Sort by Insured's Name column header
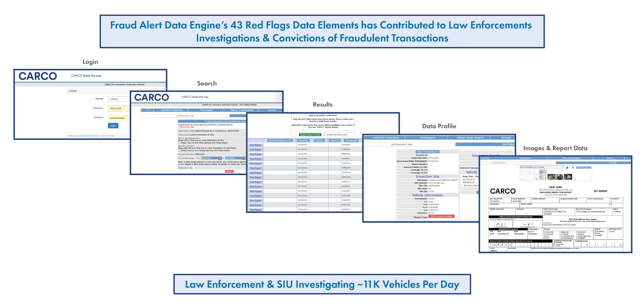 tap(280, 140)
